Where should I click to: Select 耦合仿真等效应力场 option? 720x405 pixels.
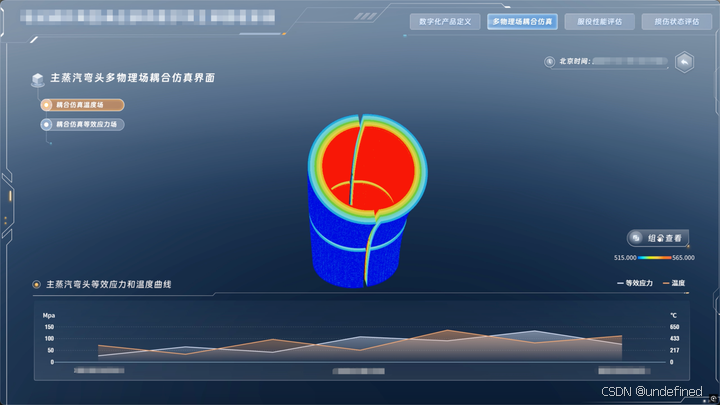82,124
